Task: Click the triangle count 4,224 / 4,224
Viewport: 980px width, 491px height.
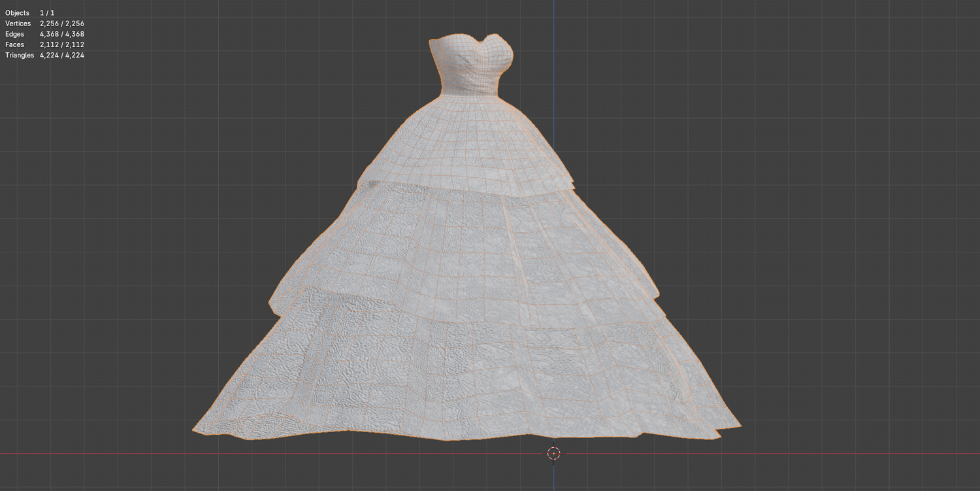Action: [x=62, y=56]
